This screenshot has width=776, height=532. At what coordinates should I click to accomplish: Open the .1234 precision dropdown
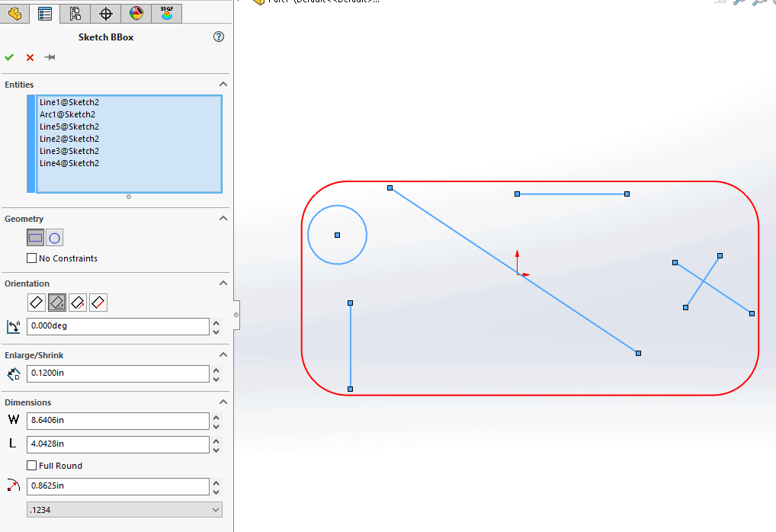point(124,510)
